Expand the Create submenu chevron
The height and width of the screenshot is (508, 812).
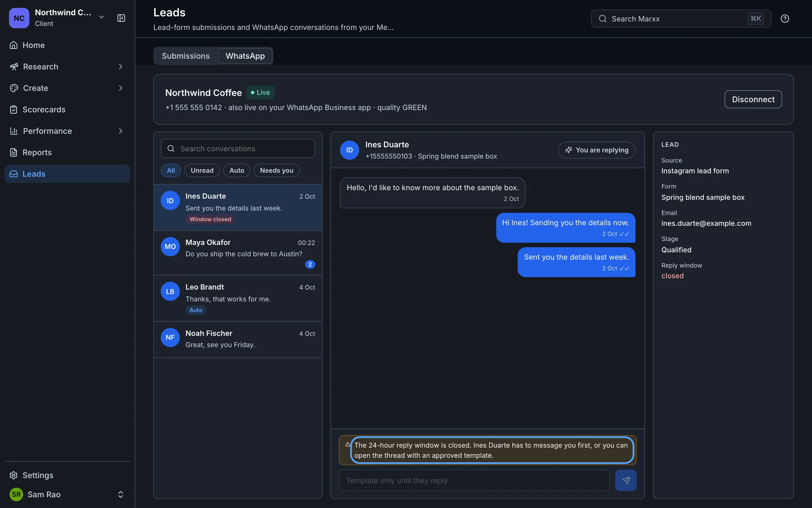click(120, 88)
